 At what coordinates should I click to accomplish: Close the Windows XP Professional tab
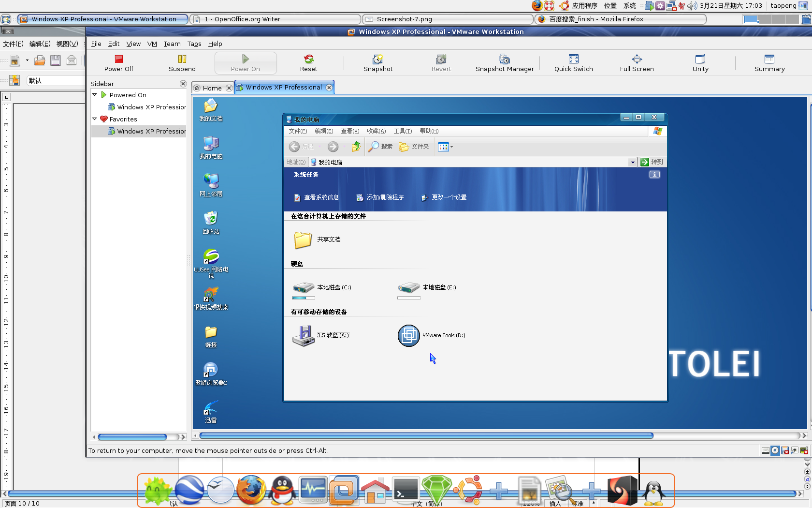329,88
